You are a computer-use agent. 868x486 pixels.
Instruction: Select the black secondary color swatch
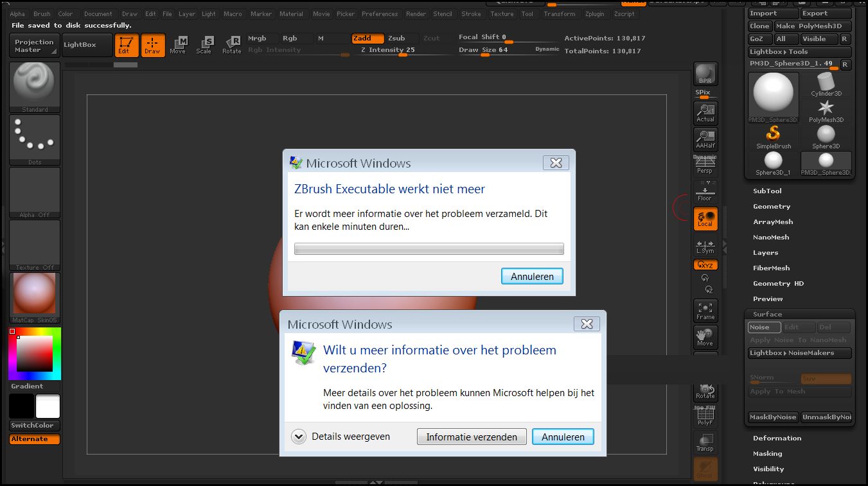(x=21, y=406)
